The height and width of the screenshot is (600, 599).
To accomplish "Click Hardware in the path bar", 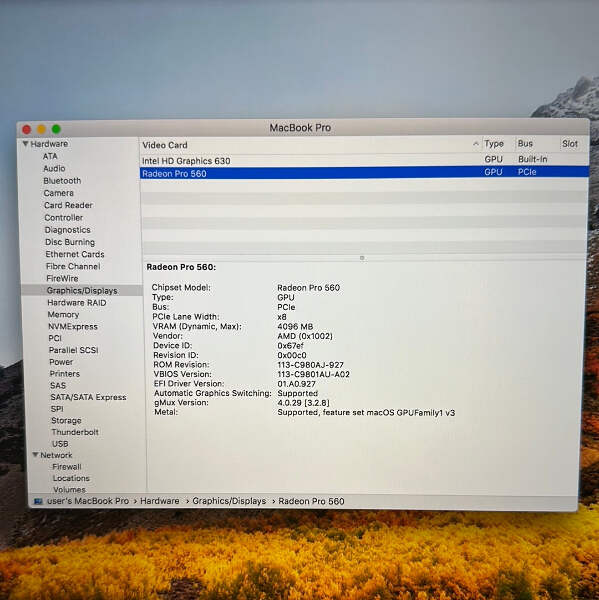I will tap(160, 501).
